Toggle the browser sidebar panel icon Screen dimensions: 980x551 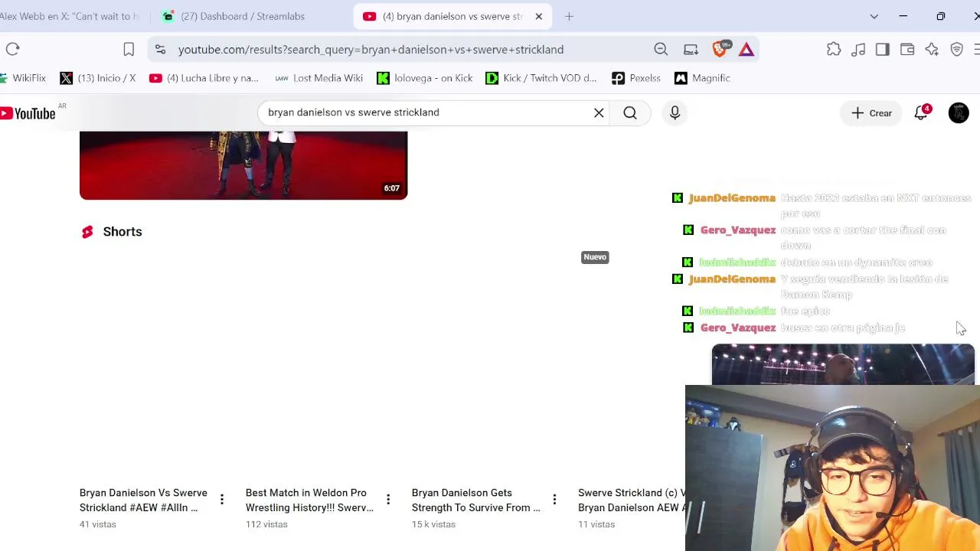pyautogui.click(x=883, y=50)
